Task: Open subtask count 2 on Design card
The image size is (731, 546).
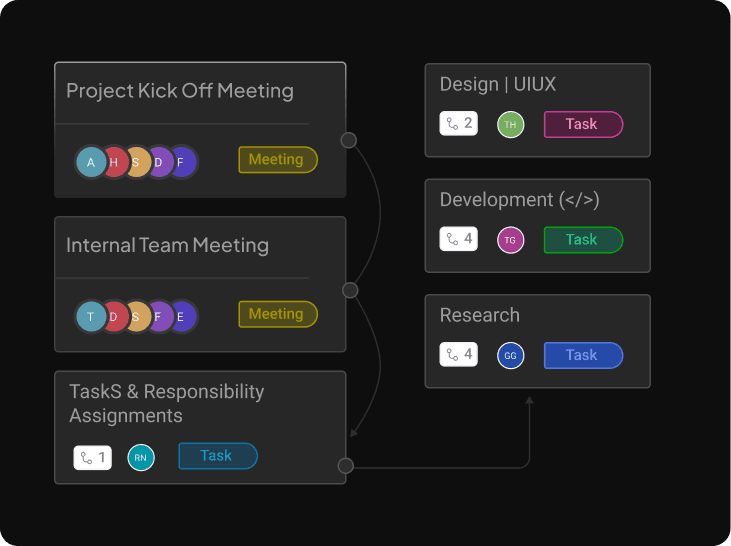Action: point(459,124)
